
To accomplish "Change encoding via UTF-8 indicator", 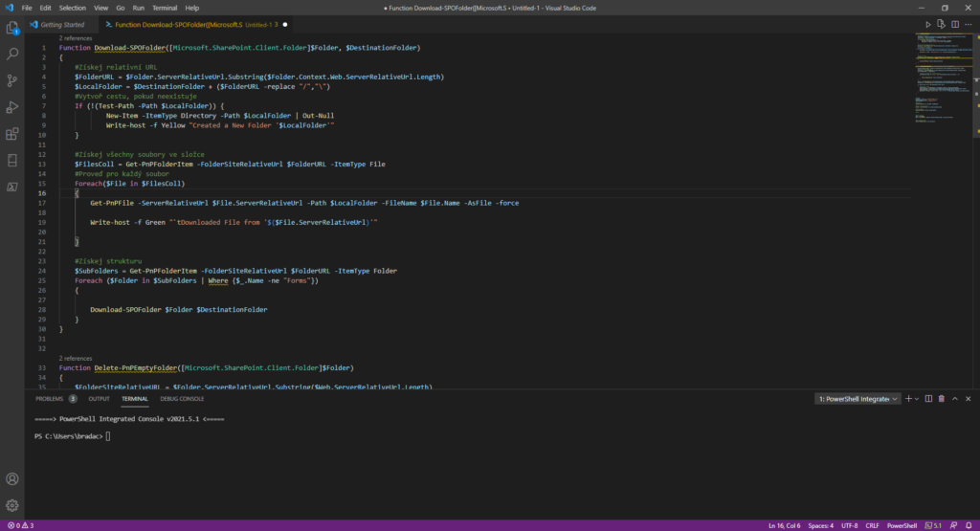I will pyautogui.click(x=850, y=525).
